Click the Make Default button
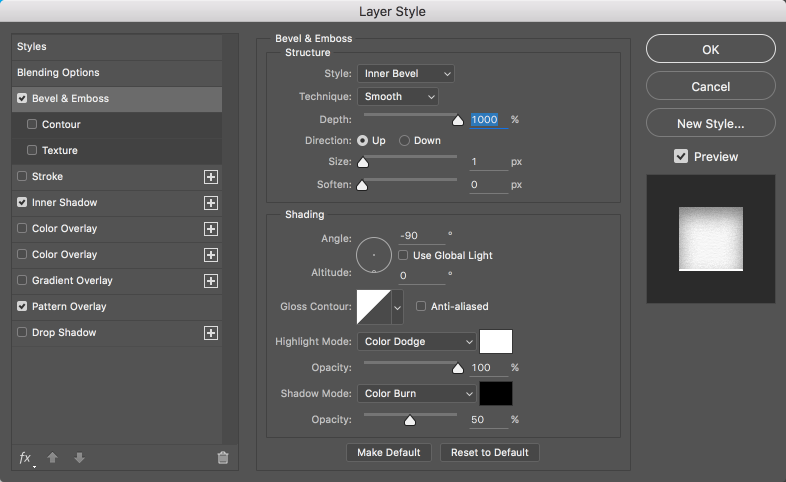 388,452
